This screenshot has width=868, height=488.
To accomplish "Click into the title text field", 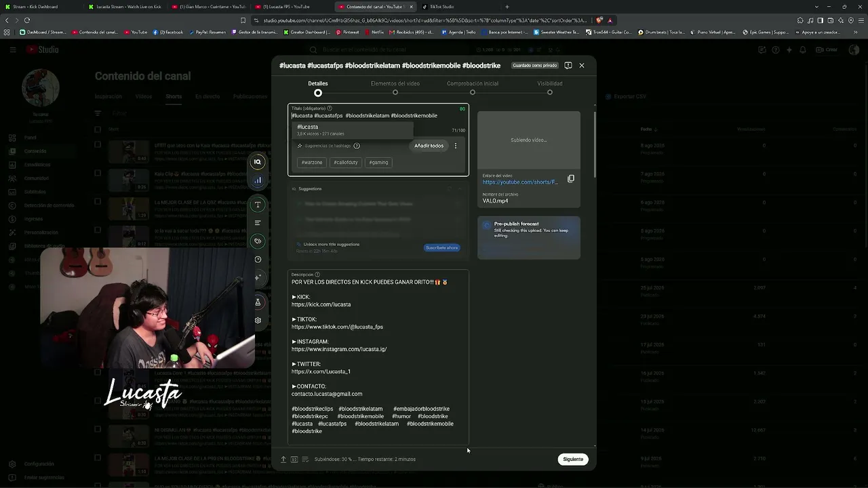I will (x=378, y=116).
